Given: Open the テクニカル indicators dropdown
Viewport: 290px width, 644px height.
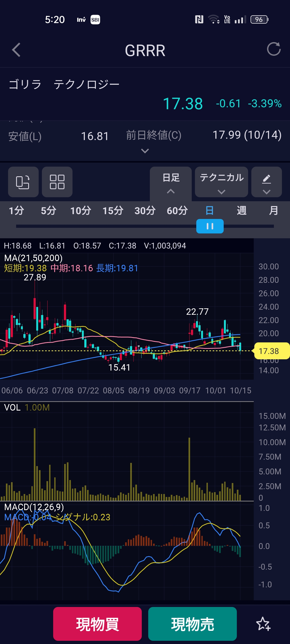Looking at the screenshot, I should (221, 182).
